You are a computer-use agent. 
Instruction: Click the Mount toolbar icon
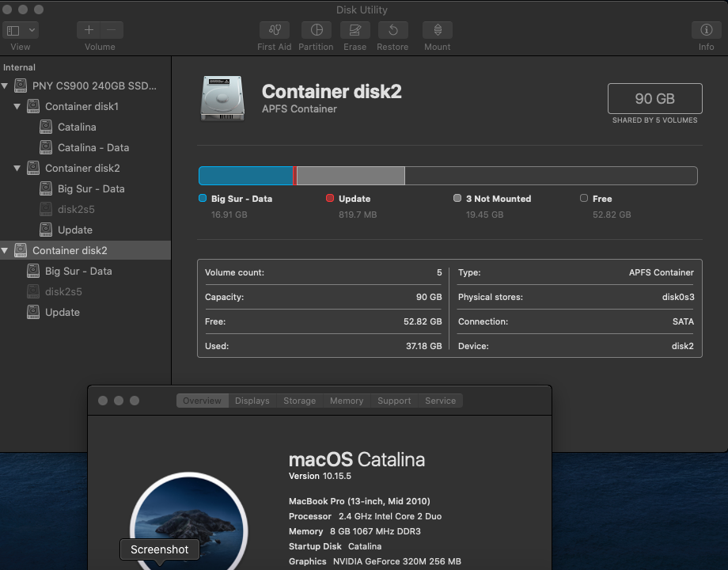[437, 30]
